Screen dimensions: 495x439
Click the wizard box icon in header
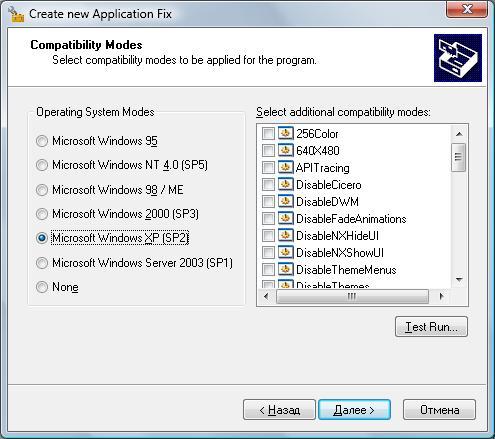pos(458,58)
